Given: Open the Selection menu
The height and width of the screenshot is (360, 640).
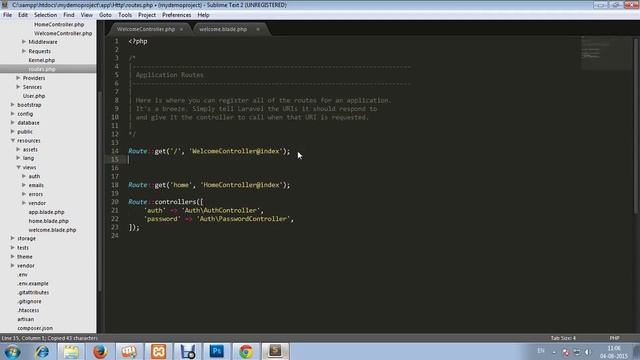Looking at the screenshot, I should [x=45, y=15].
